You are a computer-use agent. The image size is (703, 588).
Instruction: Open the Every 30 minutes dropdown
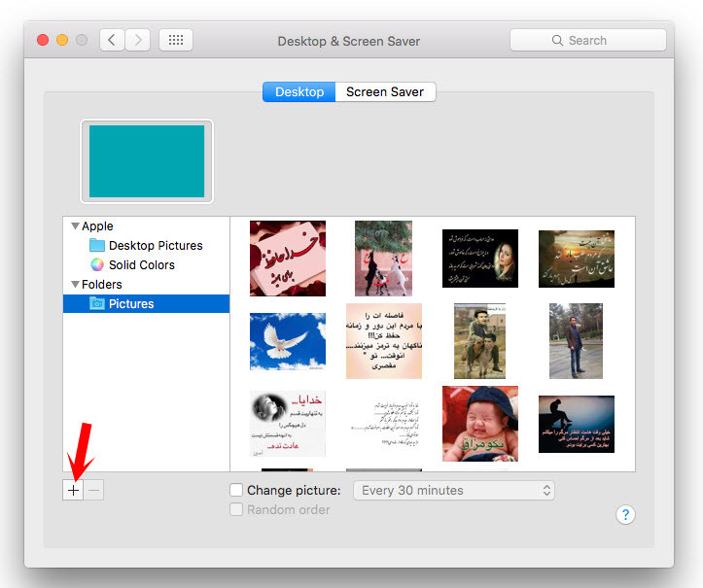pos(453,491)
